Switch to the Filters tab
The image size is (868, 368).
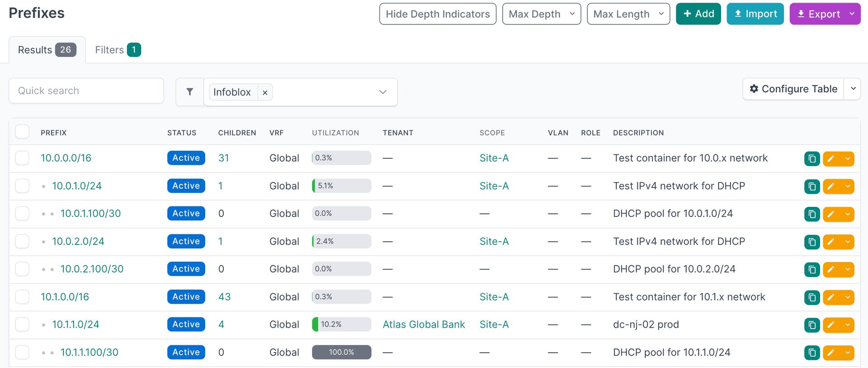tap(118, 50)
